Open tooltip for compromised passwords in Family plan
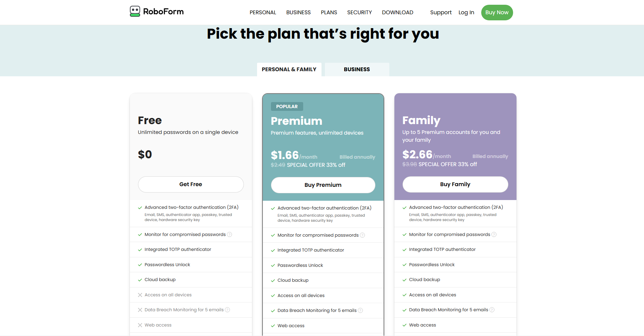Image resolution: width=644 pixels, height=336 pixels. (x=494, y=234)
